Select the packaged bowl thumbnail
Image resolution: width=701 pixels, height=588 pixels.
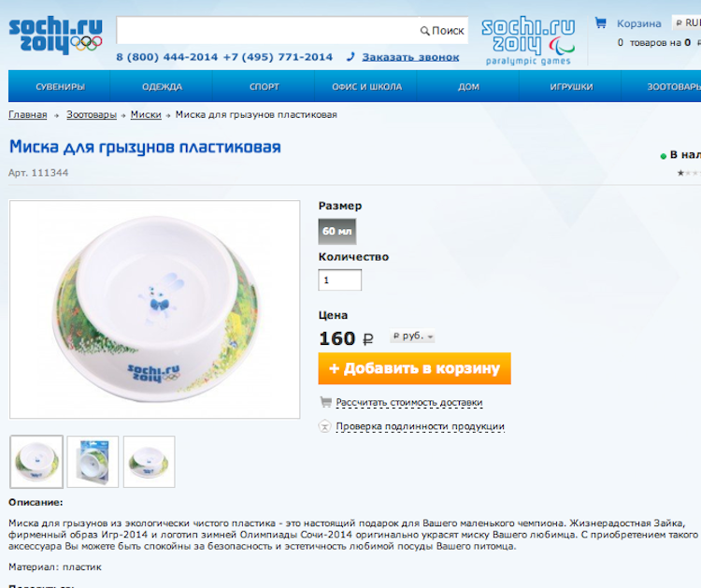[93, 462]
